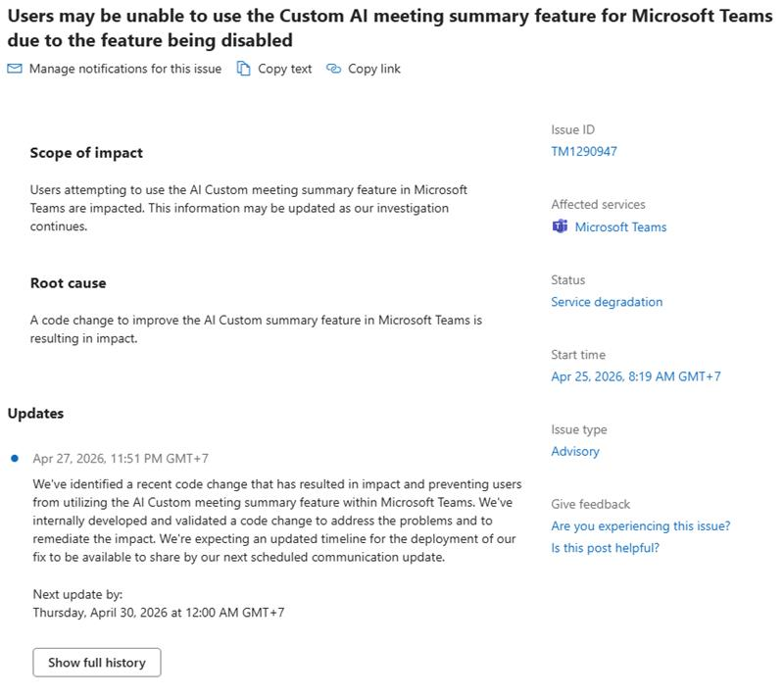Open issue ID TM1290947
784x697 pixels.
click(x=584, y=152)
